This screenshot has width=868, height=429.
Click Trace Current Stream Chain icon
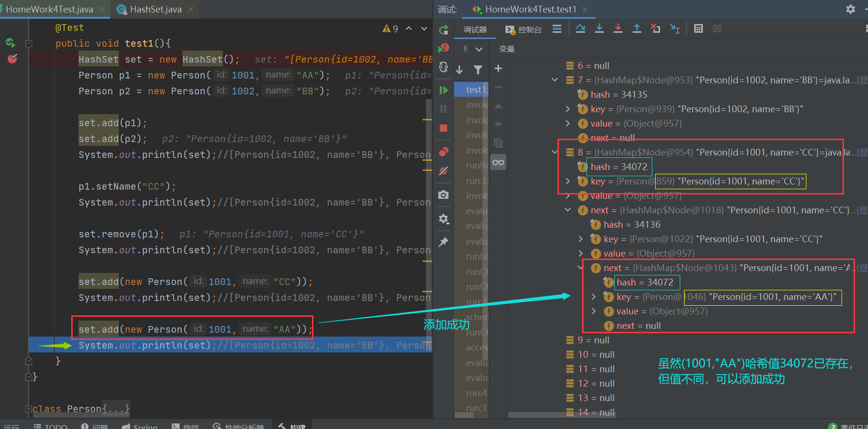tap(717, 29)
